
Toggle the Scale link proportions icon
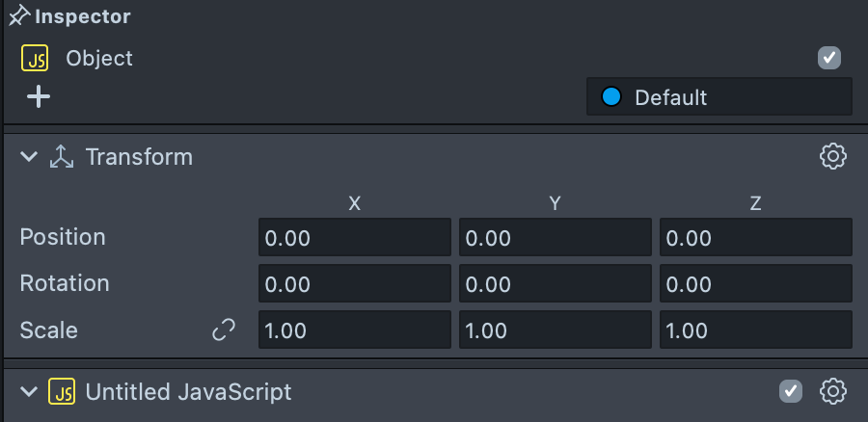[224, 330]
